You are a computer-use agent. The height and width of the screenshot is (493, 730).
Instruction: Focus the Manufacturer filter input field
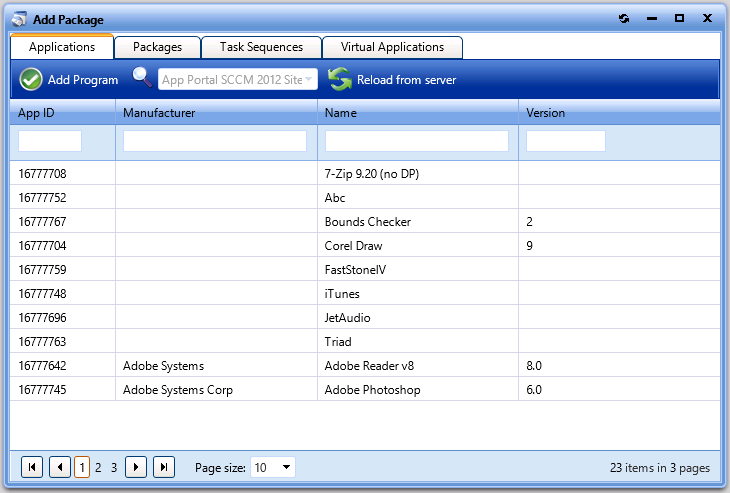tap(214, 141)
